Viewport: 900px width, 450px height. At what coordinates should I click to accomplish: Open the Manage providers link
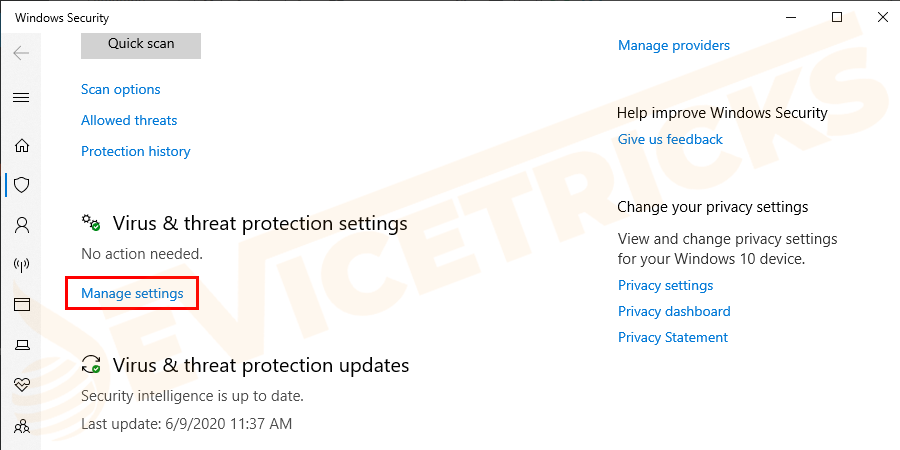pyautogui.click(x=674, y=45)
